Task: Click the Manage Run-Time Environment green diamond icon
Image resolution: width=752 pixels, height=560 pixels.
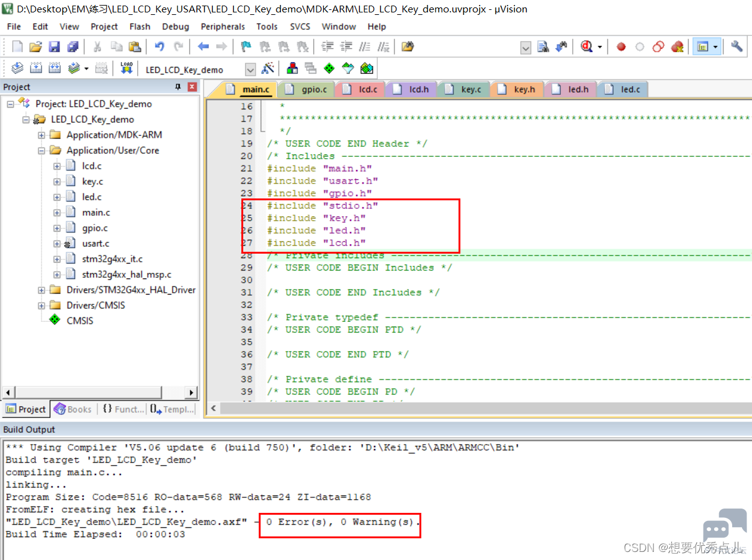Action: coord(329,69)
